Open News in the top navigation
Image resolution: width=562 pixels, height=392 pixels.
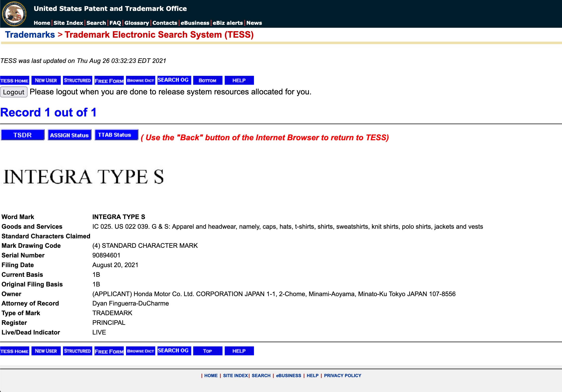254,23
